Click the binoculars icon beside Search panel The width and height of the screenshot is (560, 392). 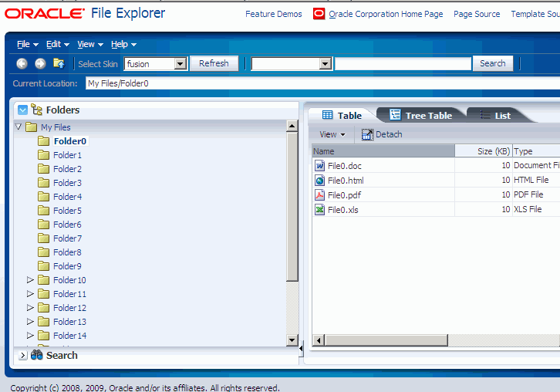pos(36,355)
